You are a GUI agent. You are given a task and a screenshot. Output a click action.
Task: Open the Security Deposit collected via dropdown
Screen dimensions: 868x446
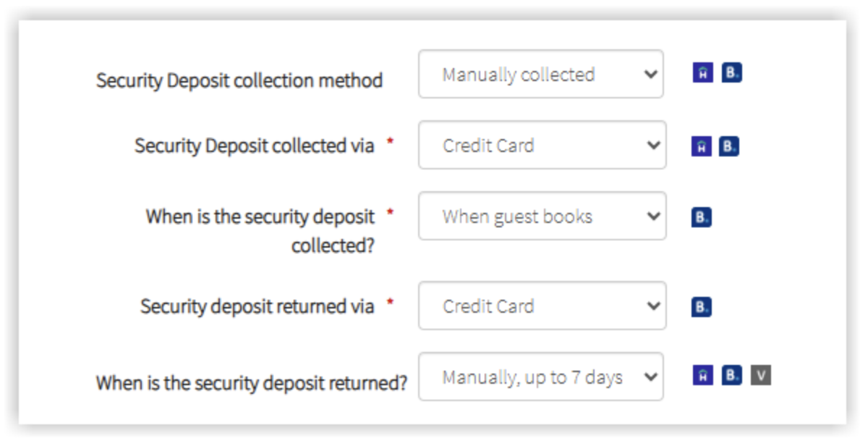(x=540, y=145)
